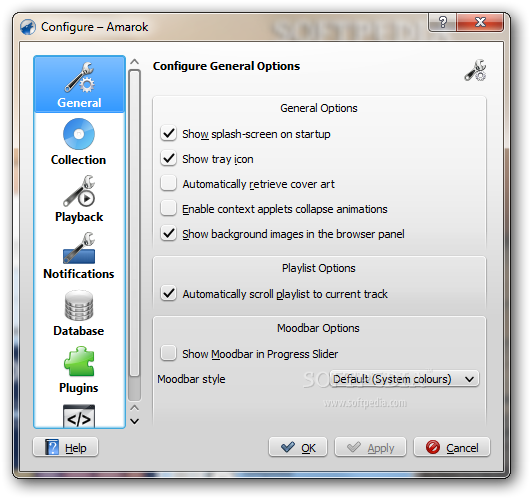This screenshot has width=531, height=499.
Task: Enable Show Moodbar in Progress Slider
Action: tap(168, 353)
